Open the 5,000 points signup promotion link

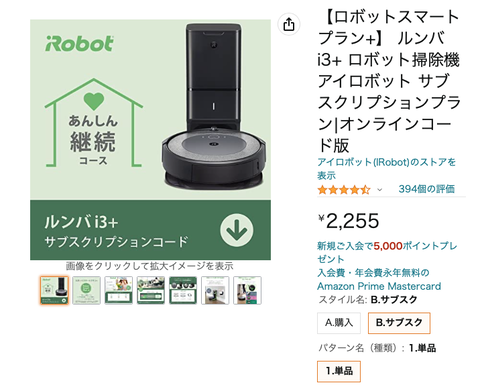[x=387, y=252]
